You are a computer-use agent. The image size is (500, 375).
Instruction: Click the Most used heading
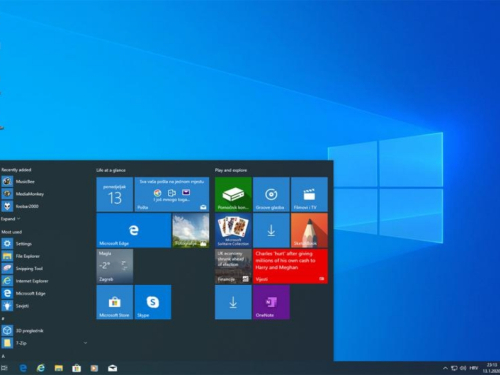[x=12, y=232]
